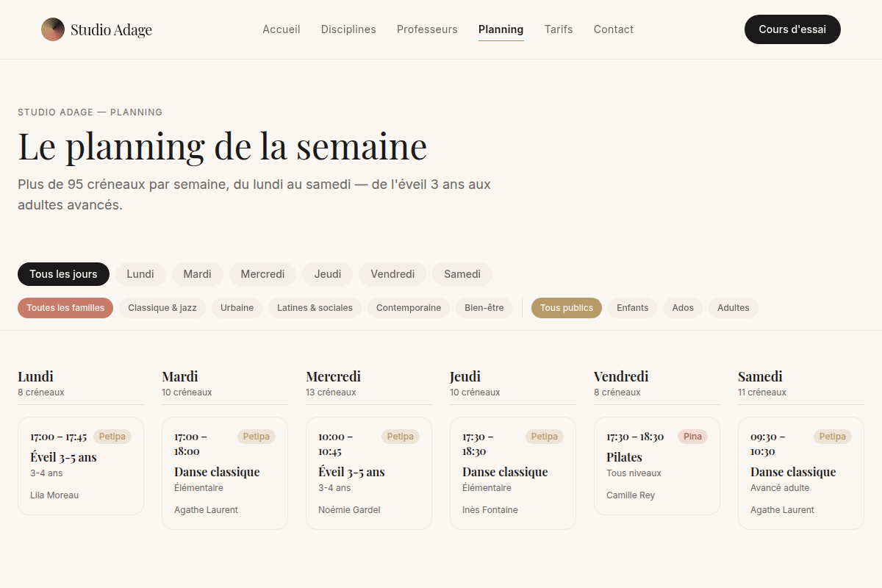The height and width of the screenshot is (588, 882).
Task: Click the Avancé adulte level text
Action: [x=780, y=488]
